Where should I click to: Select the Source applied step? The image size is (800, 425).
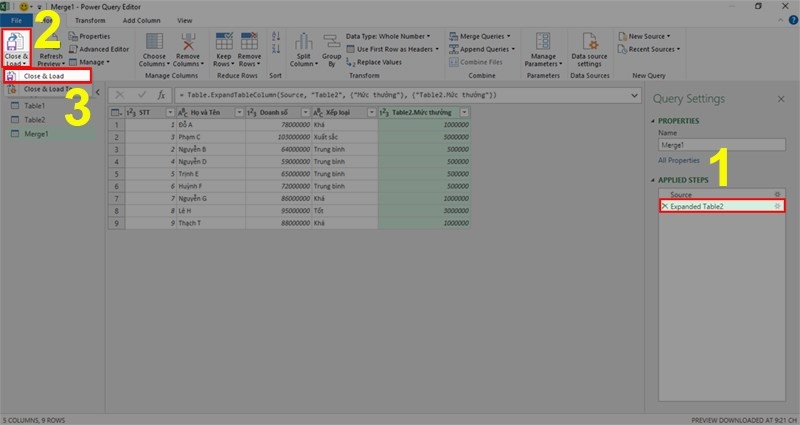click(x=721, y=194)
